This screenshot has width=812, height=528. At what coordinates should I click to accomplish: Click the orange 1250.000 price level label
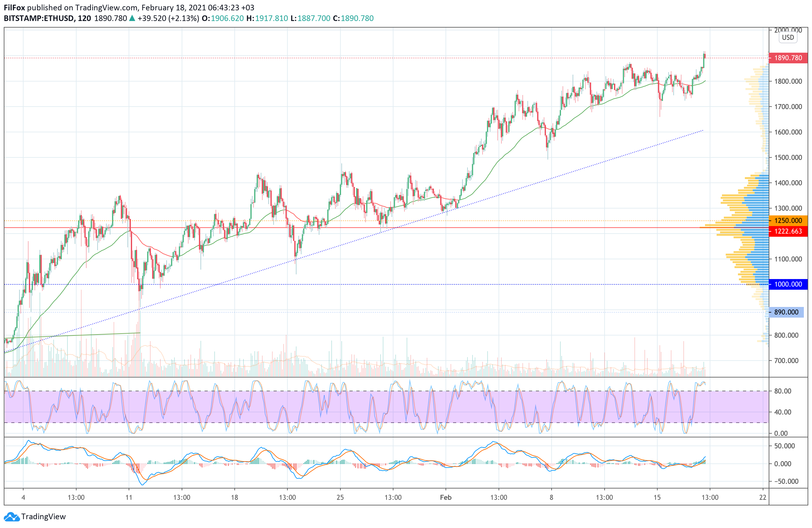pyautogui.click(x=788, y=220)
